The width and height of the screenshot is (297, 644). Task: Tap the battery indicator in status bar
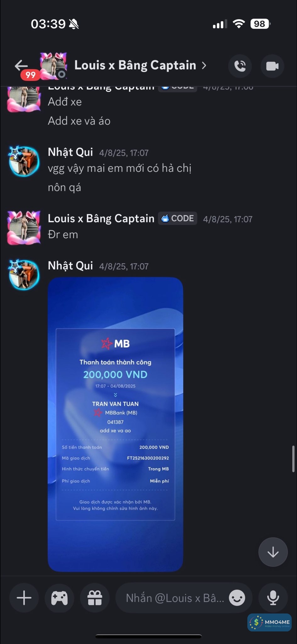click(260, 24)
